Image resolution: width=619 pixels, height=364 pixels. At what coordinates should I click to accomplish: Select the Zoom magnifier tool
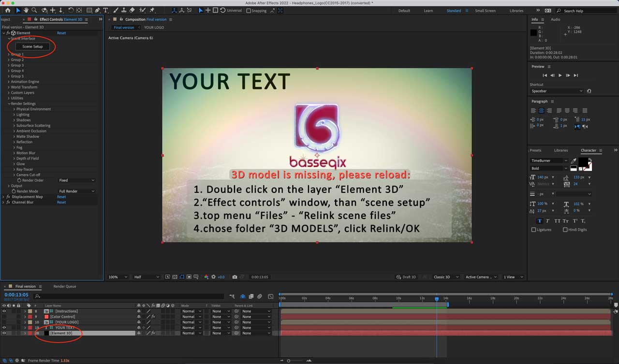coord(34,10)
